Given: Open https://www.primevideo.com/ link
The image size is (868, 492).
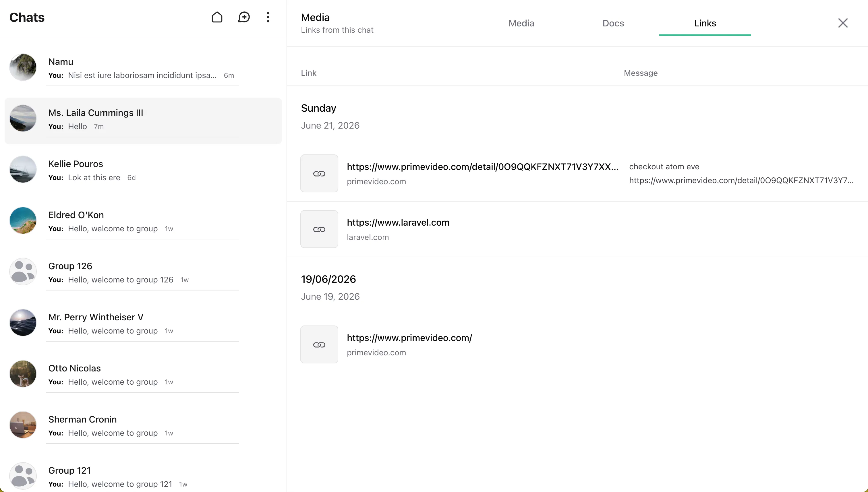Looking at the screenshot, I should point(409,338).
